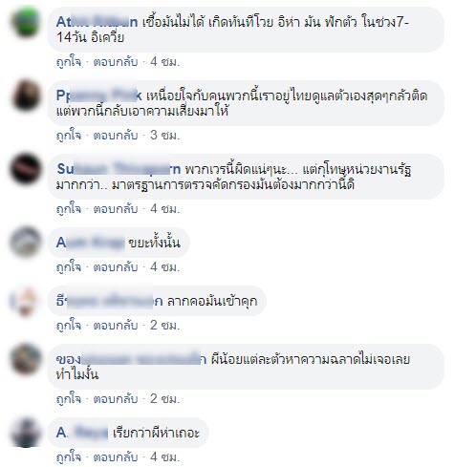The height and width of the screenshot is (467, 476).
Task: Open the commenter name starting with 'Su'
Action: tap(119, 169)
